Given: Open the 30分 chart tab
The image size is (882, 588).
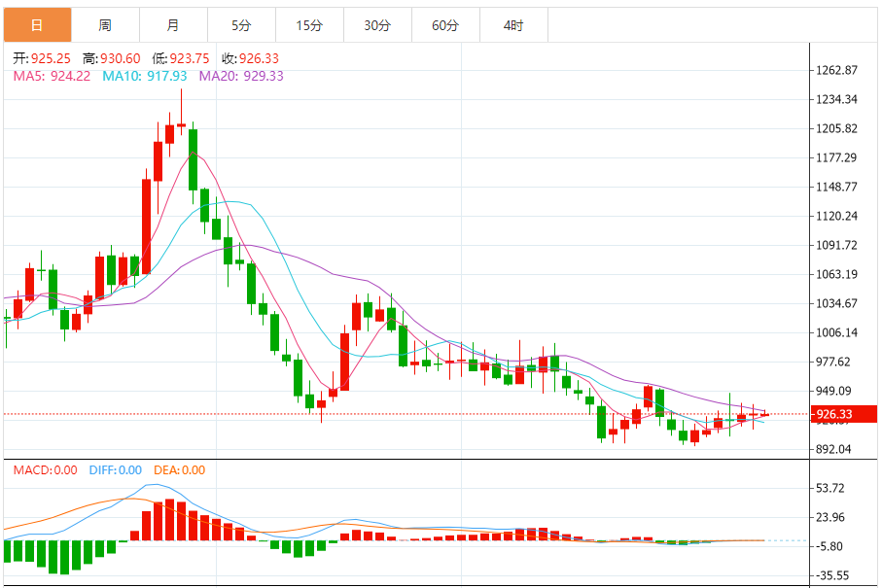Looking at the screenshot, I should click(x=377, y=25).
